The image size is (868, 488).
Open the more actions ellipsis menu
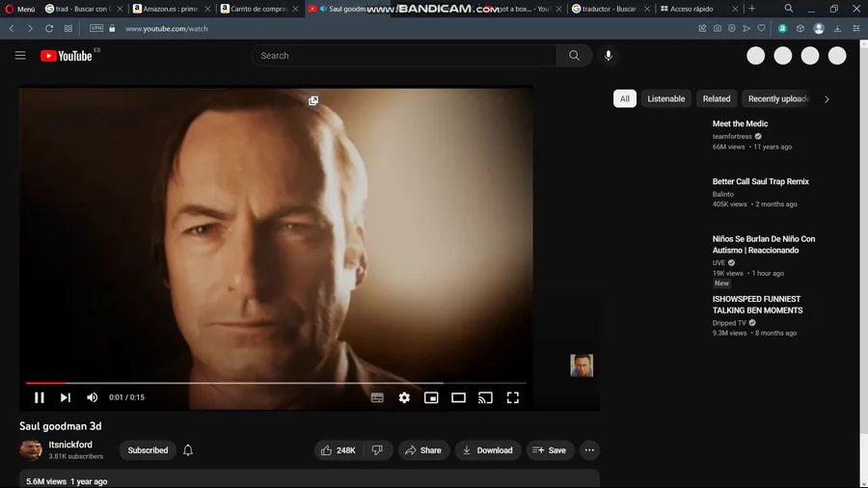click(589, 450)
